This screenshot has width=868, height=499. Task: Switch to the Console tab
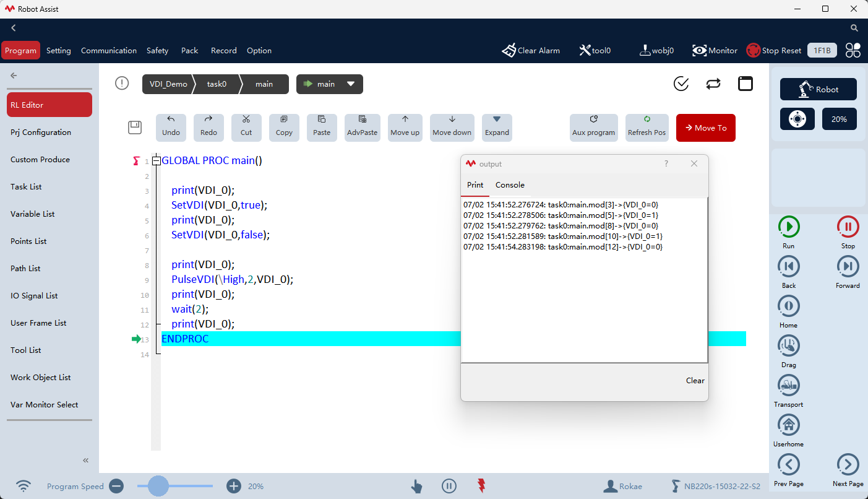[510, 185]
